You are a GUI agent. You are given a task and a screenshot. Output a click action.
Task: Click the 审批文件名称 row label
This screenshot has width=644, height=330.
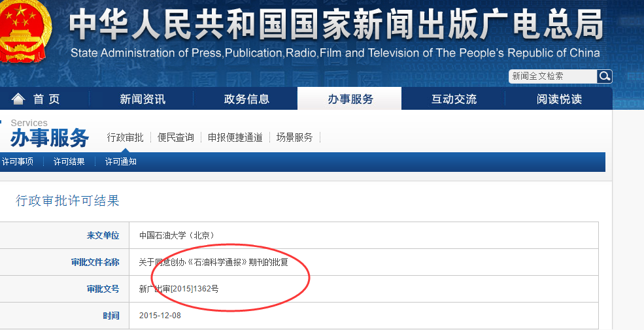pos(95,262)
